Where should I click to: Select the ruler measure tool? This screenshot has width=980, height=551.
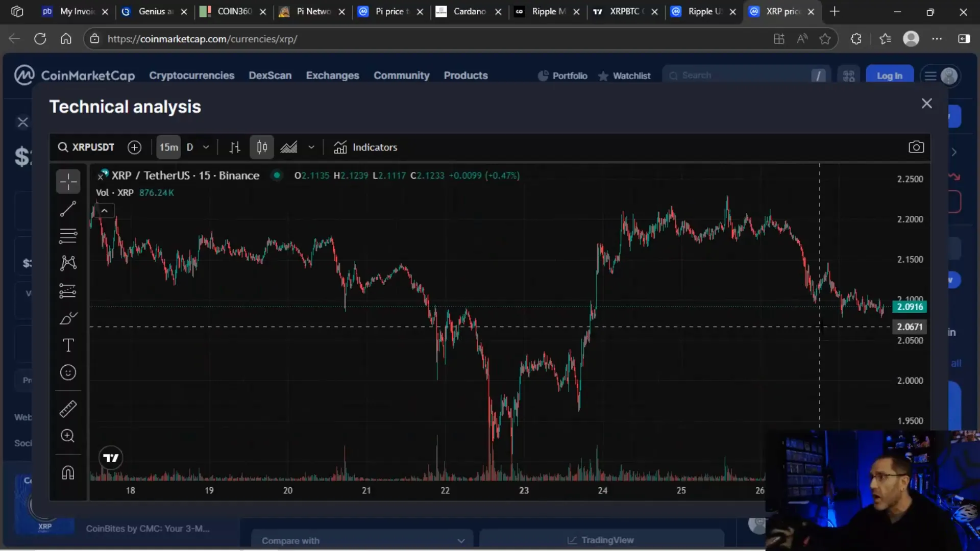pyautogui.click(x=68, y=409)
